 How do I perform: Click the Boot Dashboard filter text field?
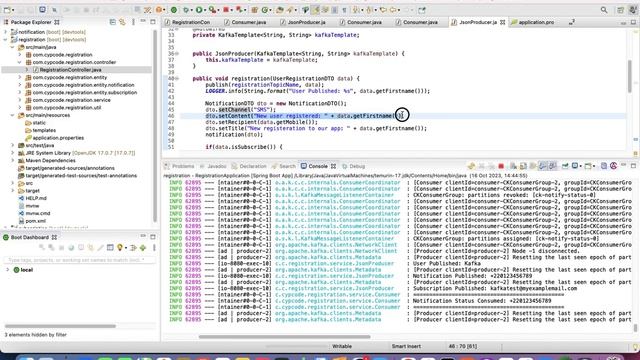pos(80,260)
